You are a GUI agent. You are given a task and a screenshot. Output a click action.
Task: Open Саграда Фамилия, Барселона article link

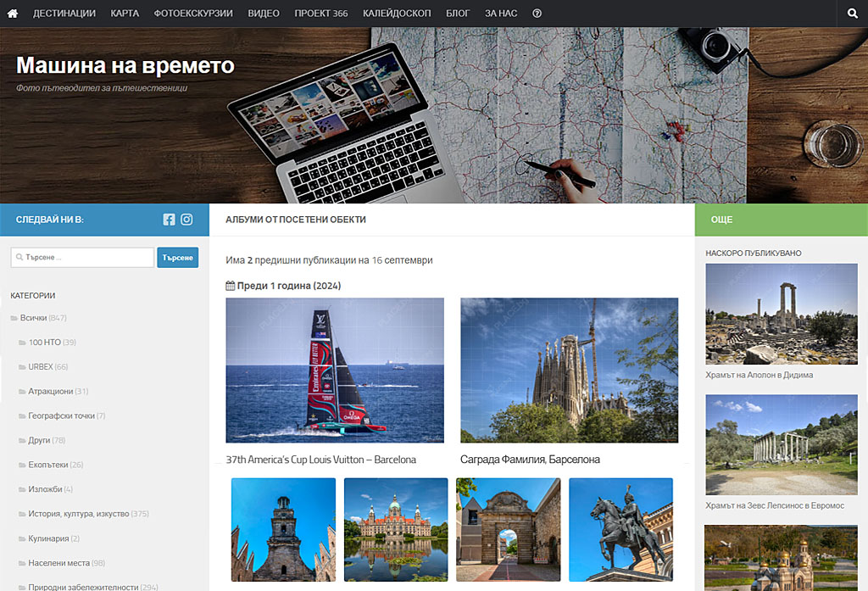[530, 460]
